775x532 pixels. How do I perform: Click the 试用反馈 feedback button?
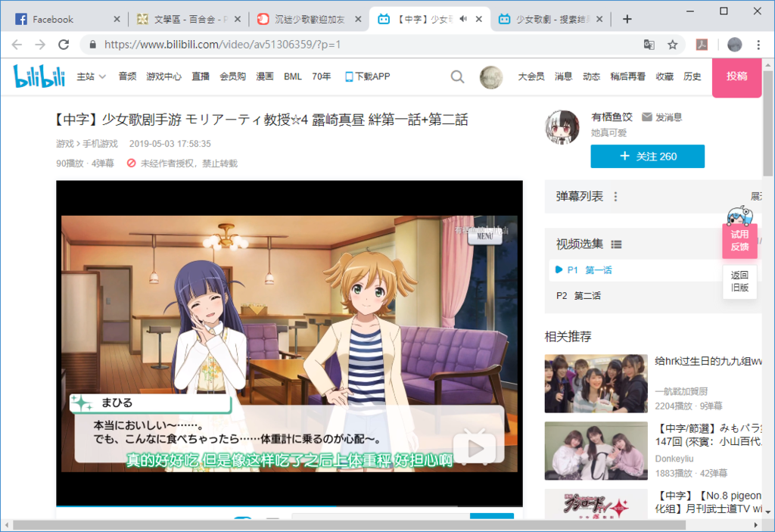click(x=739, y=241)
